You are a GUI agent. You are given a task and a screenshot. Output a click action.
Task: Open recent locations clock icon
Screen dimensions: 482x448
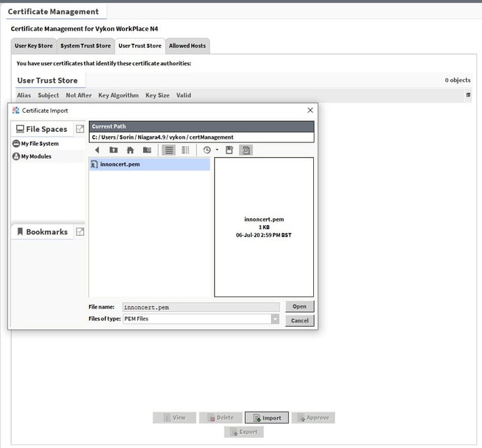(207, 150)
